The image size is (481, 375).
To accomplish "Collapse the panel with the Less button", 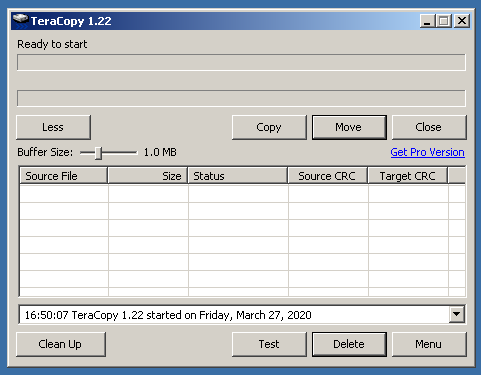I will click(x=53, y=127).
